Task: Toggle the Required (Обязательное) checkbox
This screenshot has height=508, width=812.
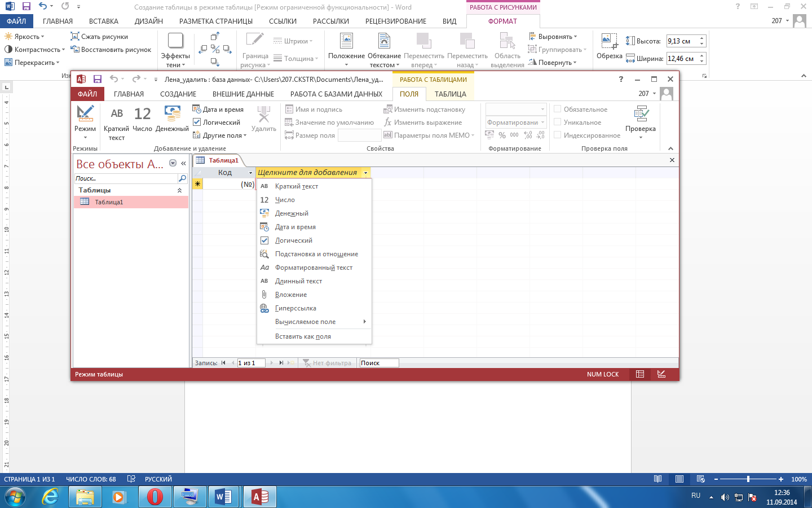Action: [557, 110]
